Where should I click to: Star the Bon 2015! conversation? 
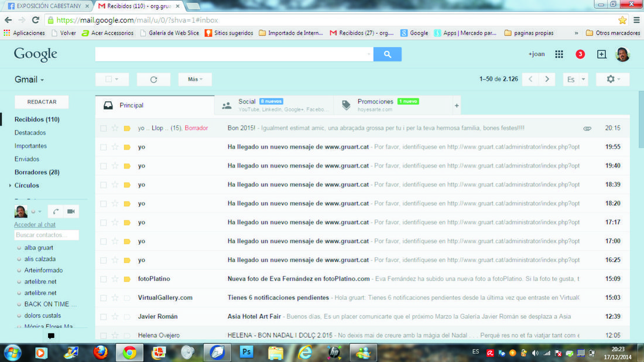coord(115,128)
